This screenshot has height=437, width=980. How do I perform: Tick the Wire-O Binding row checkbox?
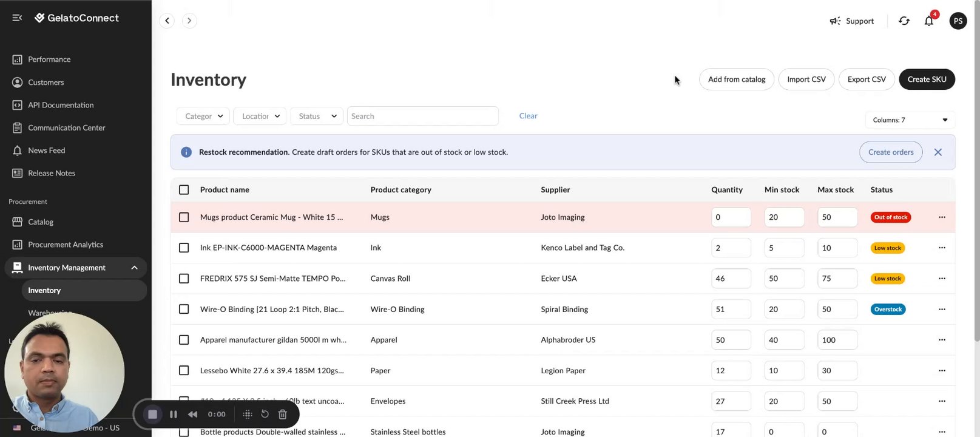(x=184, y=310)
